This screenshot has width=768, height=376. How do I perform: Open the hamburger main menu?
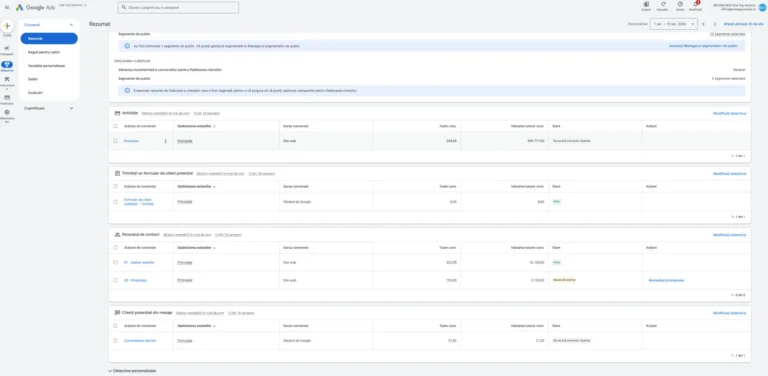click(7, 7)
